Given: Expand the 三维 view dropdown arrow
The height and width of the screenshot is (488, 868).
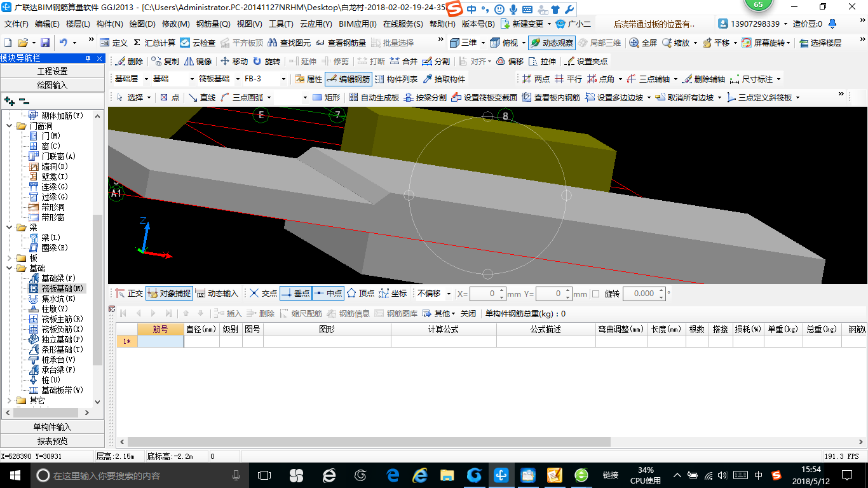Looking at the screenshot, I should (x=483, y=43).
